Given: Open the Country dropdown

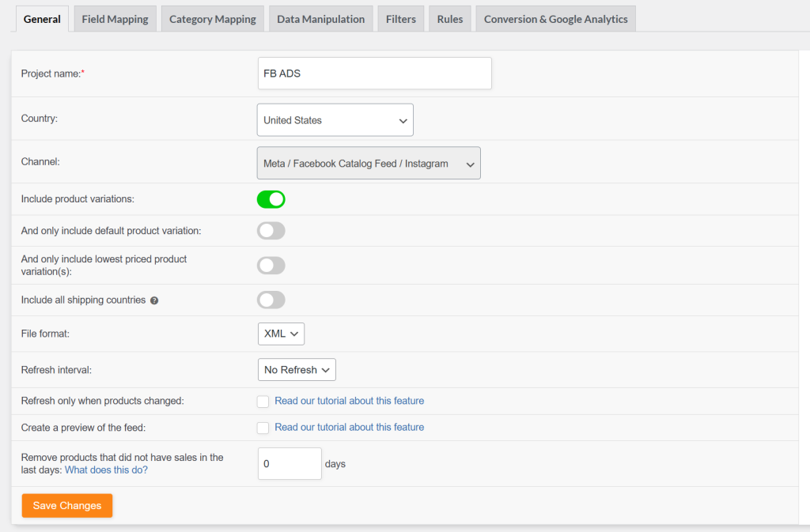Looking at the screenshot, I should point(335,119).
